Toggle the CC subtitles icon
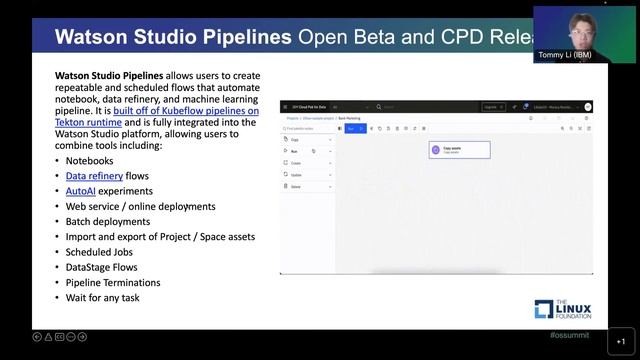 coord(60,337)
